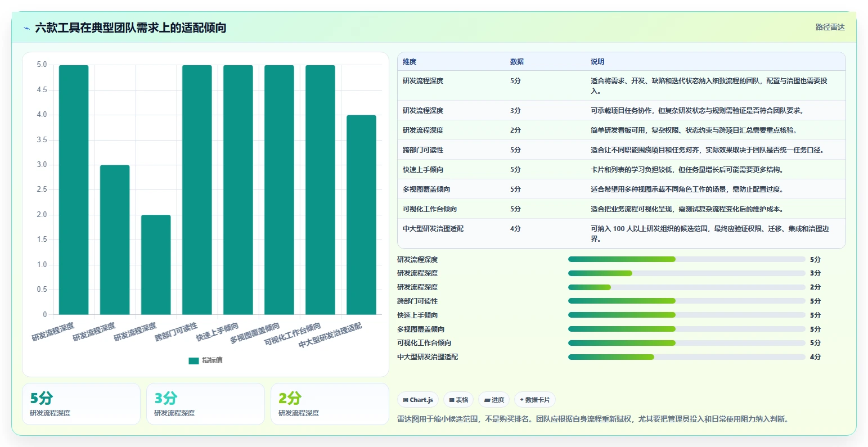Click the 跨部门可读性 x-axis label in the chart

177,332
